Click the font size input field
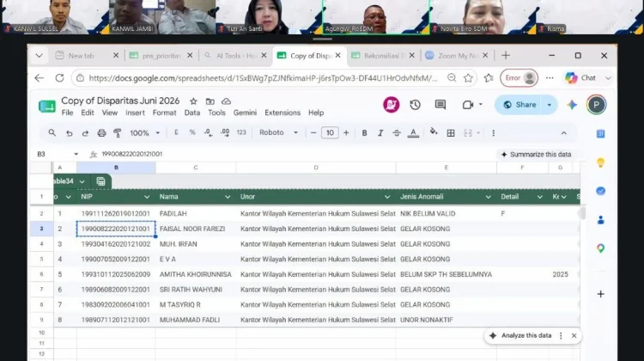Image resolution: width=644 pixels, height=361 pixels. 330,132
